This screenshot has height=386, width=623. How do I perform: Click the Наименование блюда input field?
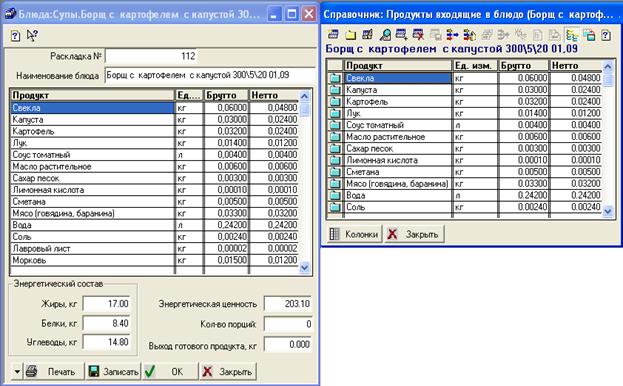[x=210, y=75]
